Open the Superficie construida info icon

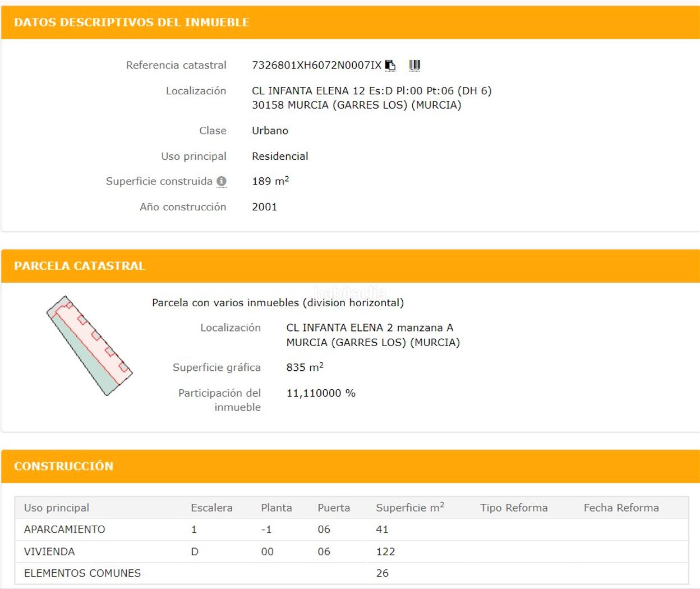[x=222, y=181]
